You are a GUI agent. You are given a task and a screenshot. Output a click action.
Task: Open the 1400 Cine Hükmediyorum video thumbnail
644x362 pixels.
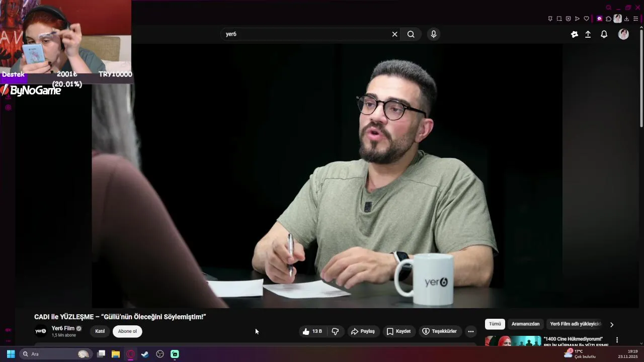(x=513, y=341)
